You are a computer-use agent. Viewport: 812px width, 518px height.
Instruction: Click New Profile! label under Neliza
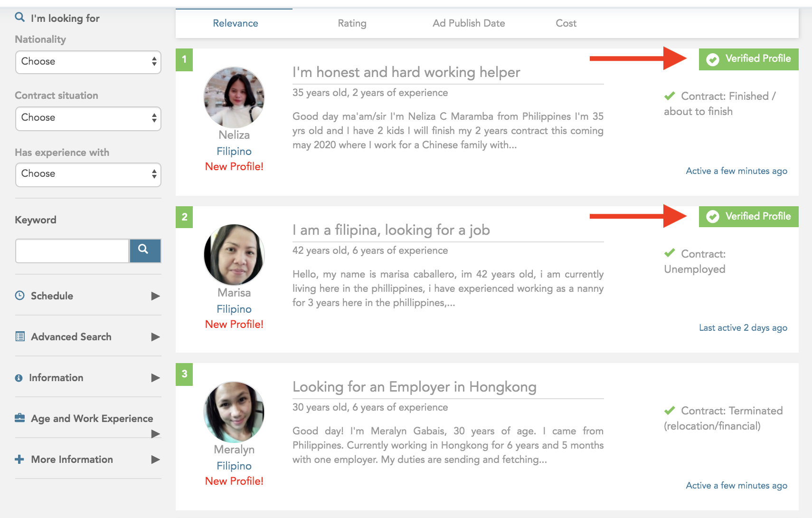coord(234,166)
